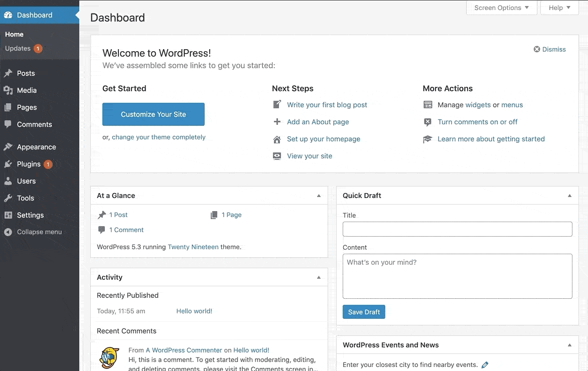Viewport: 588px width, 371px height.
Task: Click the house icon beside Set up your homepage
Action: point(277,139)
